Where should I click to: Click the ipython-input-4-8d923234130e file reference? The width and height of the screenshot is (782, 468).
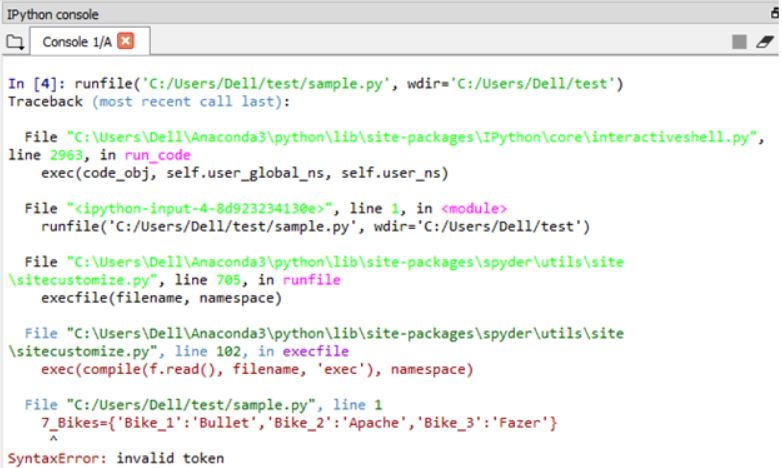(199, 209)
